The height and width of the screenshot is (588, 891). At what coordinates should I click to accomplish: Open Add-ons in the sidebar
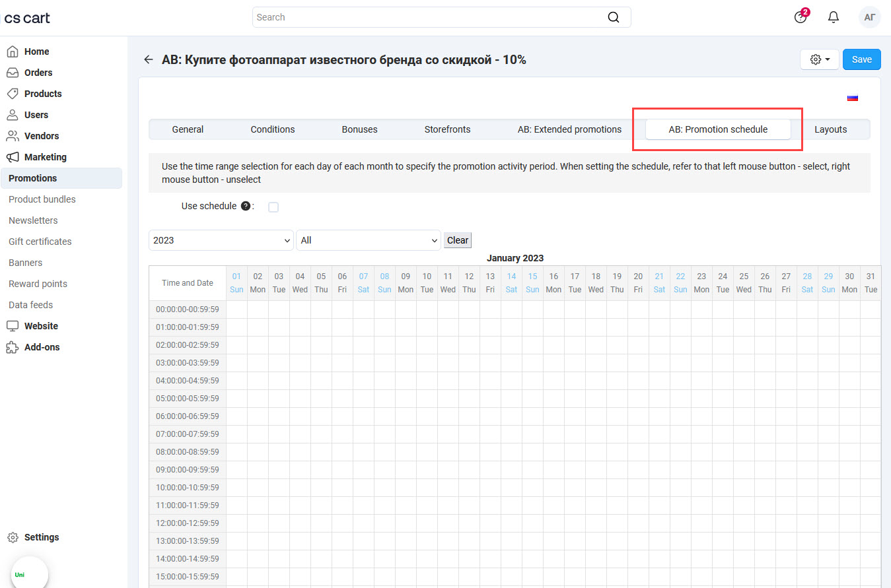pos(42,347)
